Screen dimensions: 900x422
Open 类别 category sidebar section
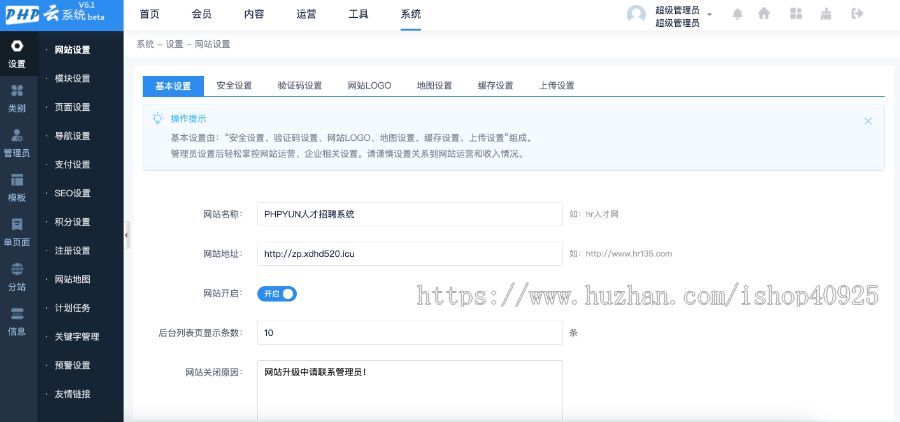tap(17, 97)
